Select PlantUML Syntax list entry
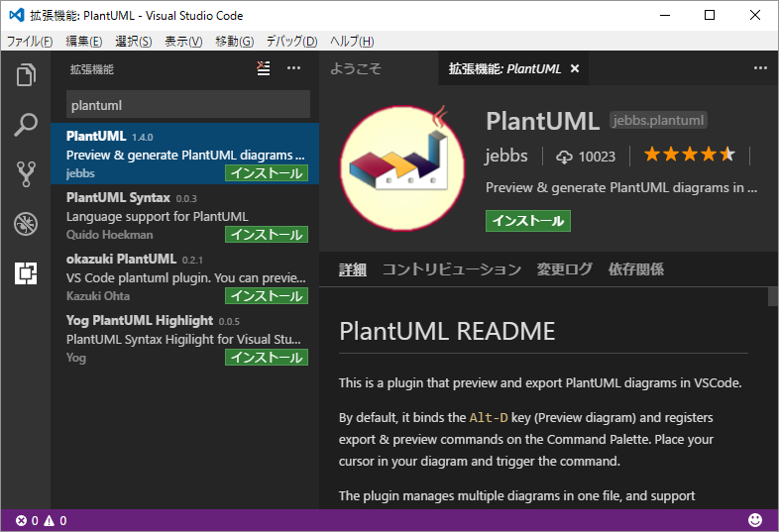The image size is (779, 532). (184, 215)
